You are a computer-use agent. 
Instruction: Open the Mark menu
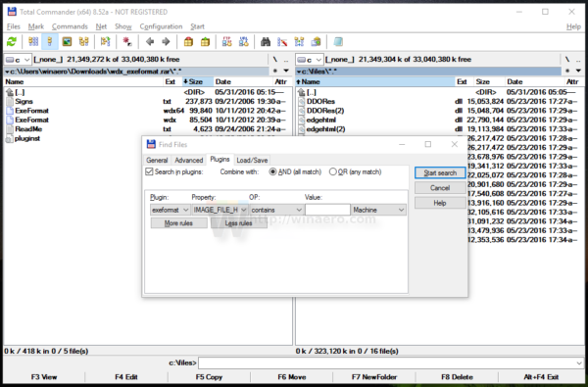[36, 26]
